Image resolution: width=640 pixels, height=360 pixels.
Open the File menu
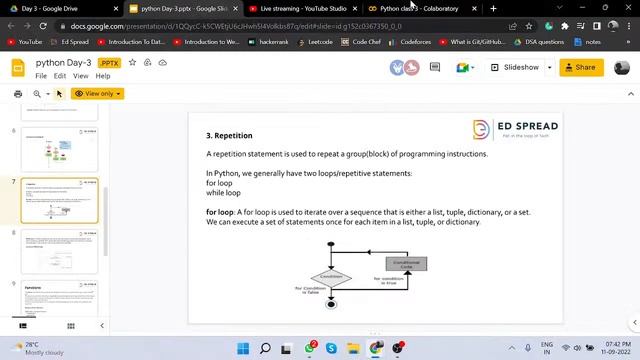(41, 76)
